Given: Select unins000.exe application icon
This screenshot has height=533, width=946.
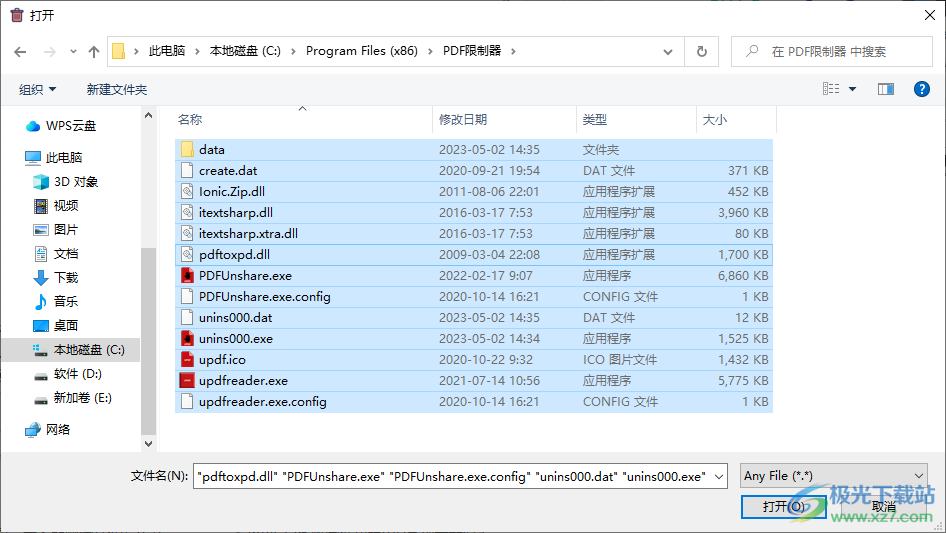Looking at the screenshot, I should (x=188, y=339).
